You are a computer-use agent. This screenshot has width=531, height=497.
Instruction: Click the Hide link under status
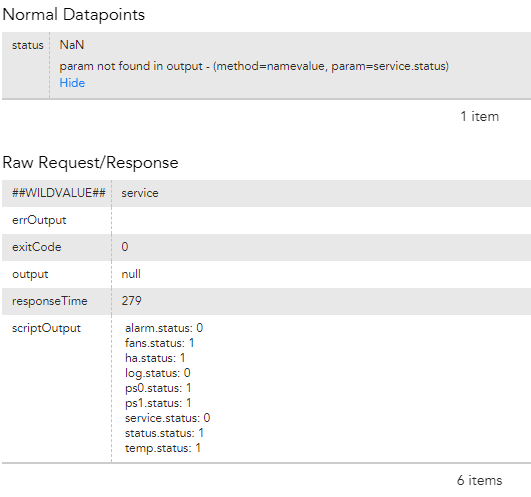(x=72, y=83)
